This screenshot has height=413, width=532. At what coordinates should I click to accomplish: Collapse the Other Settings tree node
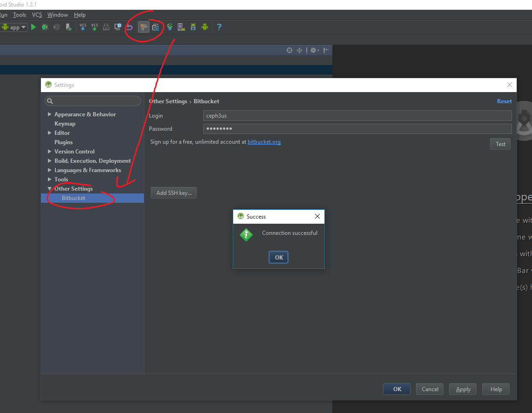pos(50,188)
